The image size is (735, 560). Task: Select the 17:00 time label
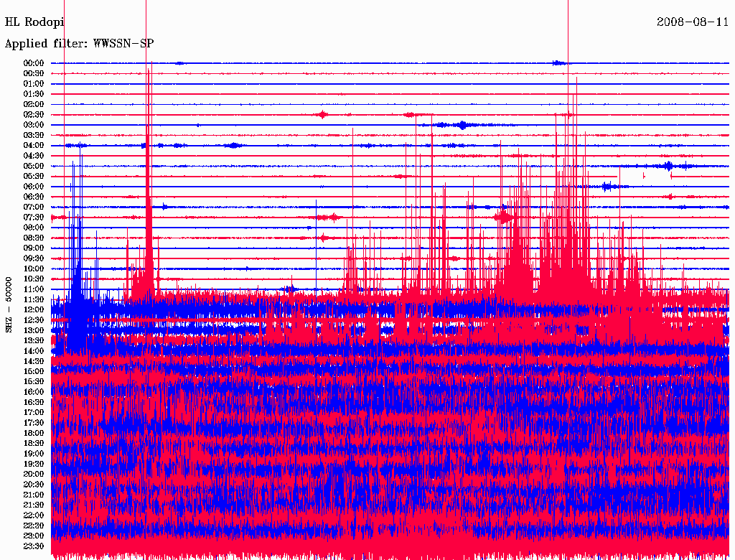point(34,413)
